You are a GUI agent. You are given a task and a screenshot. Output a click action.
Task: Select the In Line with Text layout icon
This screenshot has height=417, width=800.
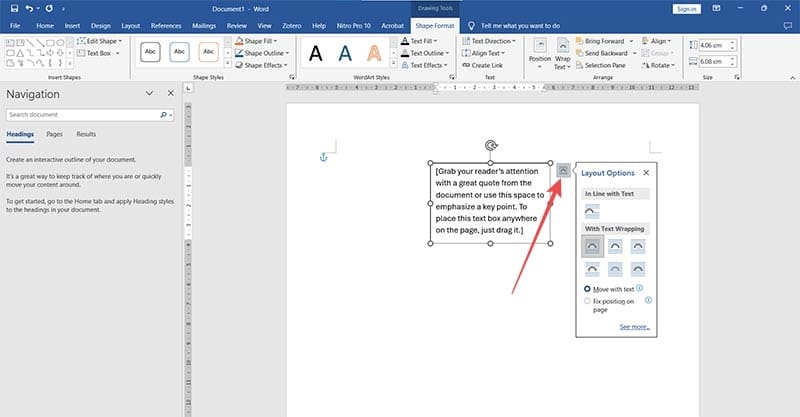pyautogui.click(x=593, y=211)
